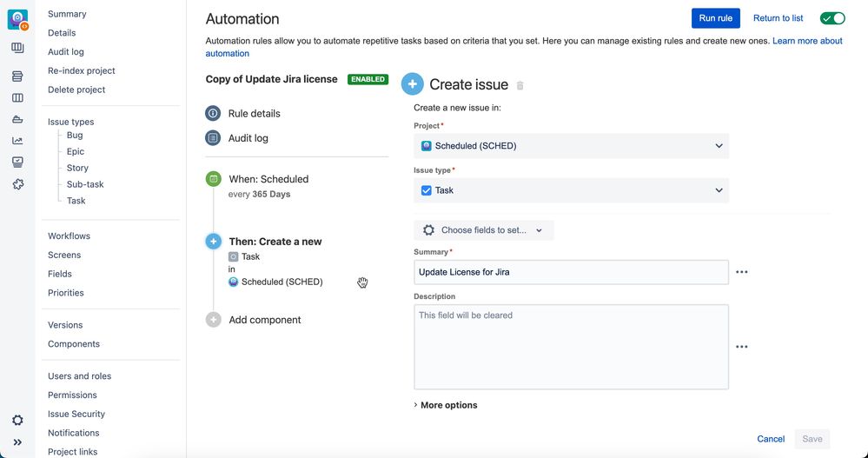
Task: Open Components settings
Action: pyautogui.click(x=74, y=344)
